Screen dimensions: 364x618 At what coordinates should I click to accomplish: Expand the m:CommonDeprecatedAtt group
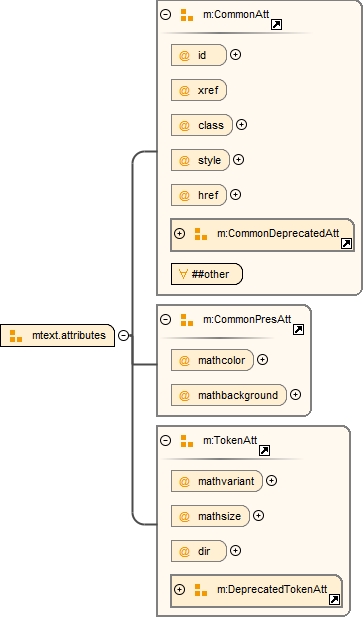[x=179, y=233]
